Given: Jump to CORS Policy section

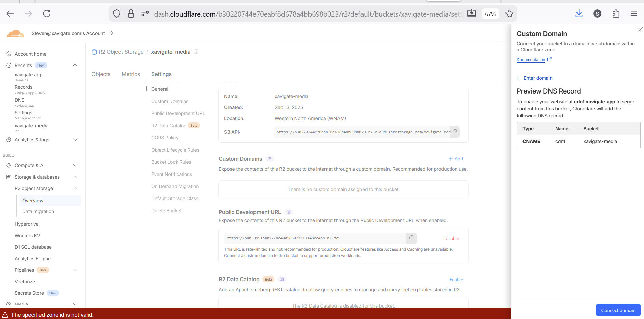Looking at the screenshot, I should point(165,138).
